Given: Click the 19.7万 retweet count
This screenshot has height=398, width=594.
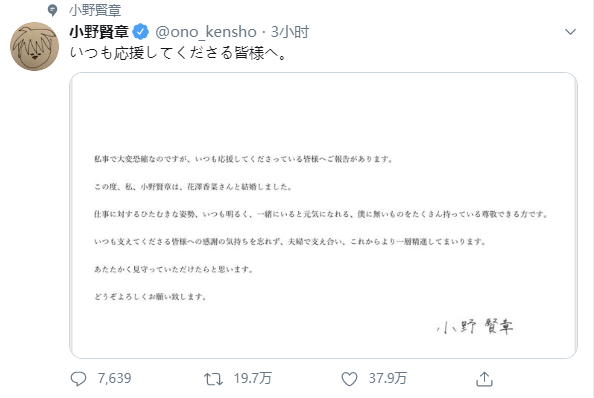Looking at the screenshot, I should point(253,379).
